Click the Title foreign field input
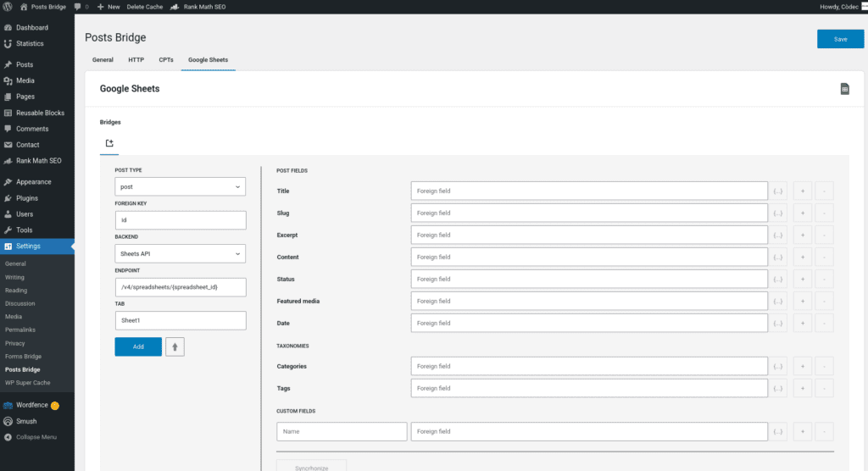The height and width of the screenshot is (471, 868). 589,191
